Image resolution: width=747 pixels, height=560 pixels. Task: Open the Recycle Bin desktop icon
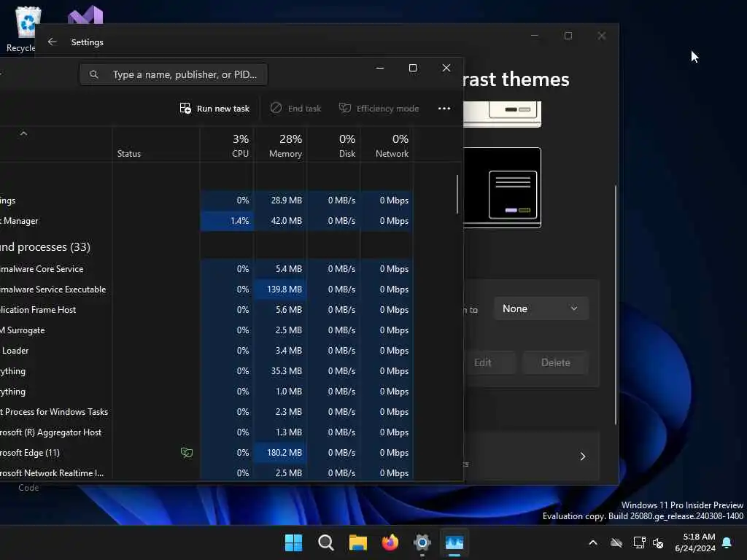(x=23, y=28)
